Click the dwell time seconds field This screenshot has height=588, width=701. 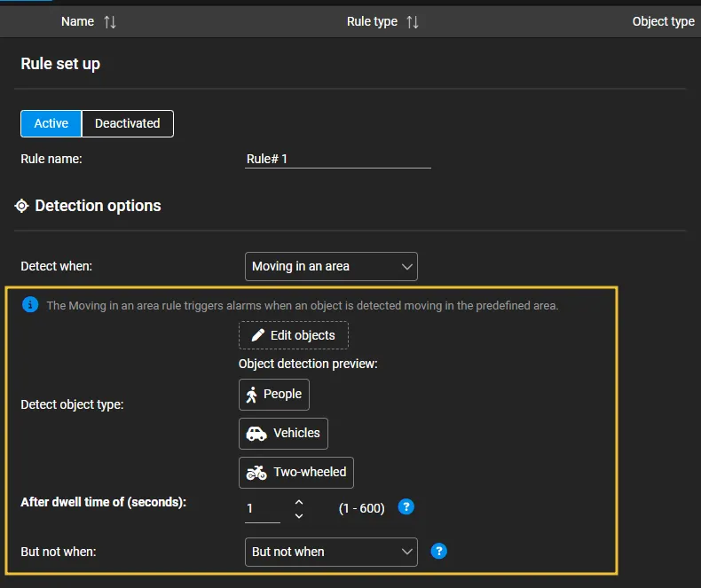coord(263,508)
